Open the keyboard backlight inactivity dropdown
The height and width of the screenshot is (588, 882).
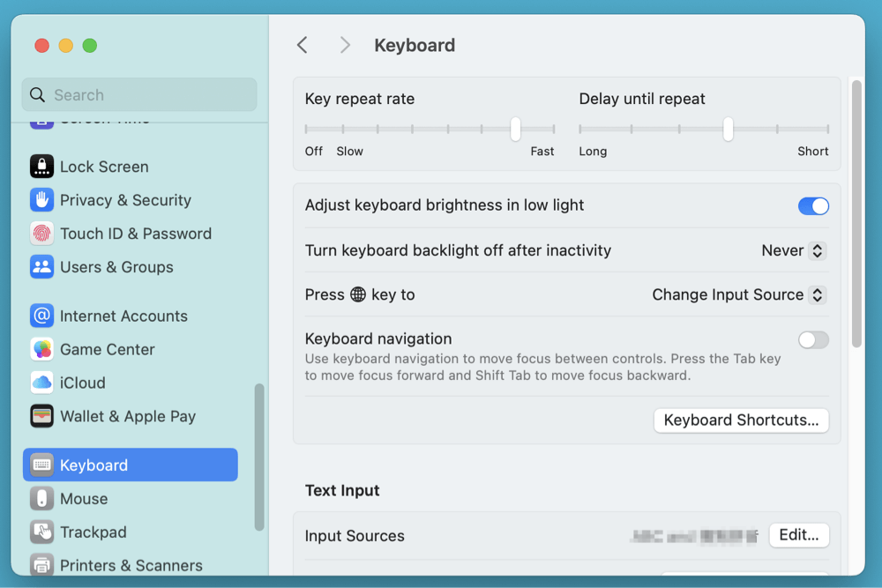pyautogui.click(x=793, y=250)
